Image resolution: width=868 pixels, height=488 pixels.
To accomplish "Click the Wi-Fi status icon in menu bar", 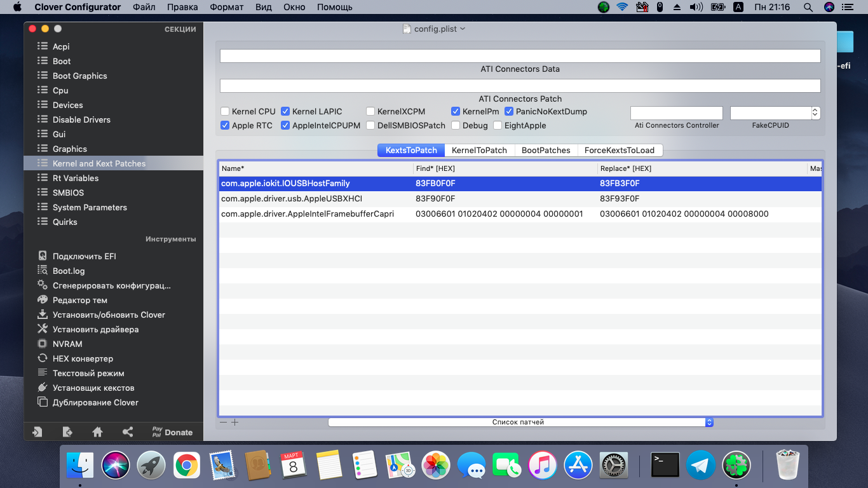I will point(622,7).
